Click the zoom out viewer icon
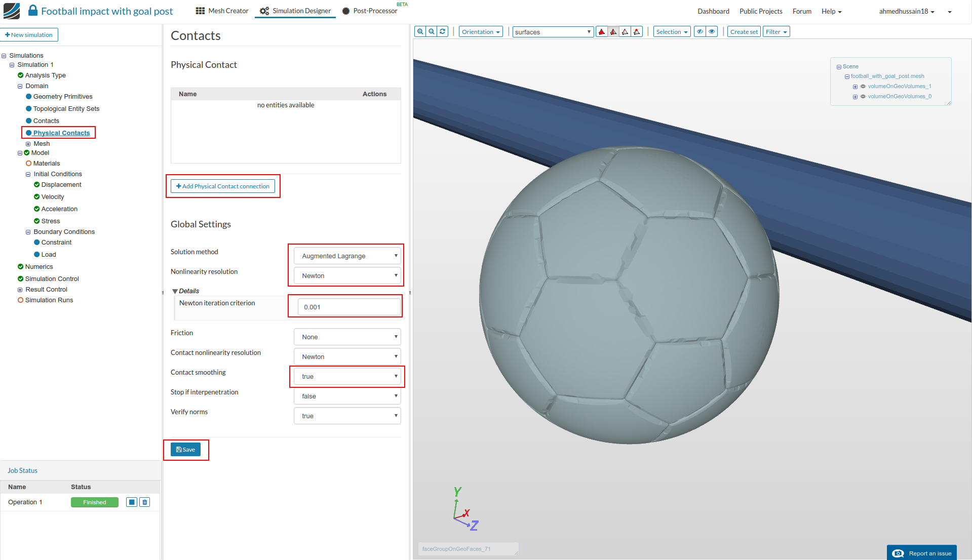972x560 pixels. click(x=431, y=31)
